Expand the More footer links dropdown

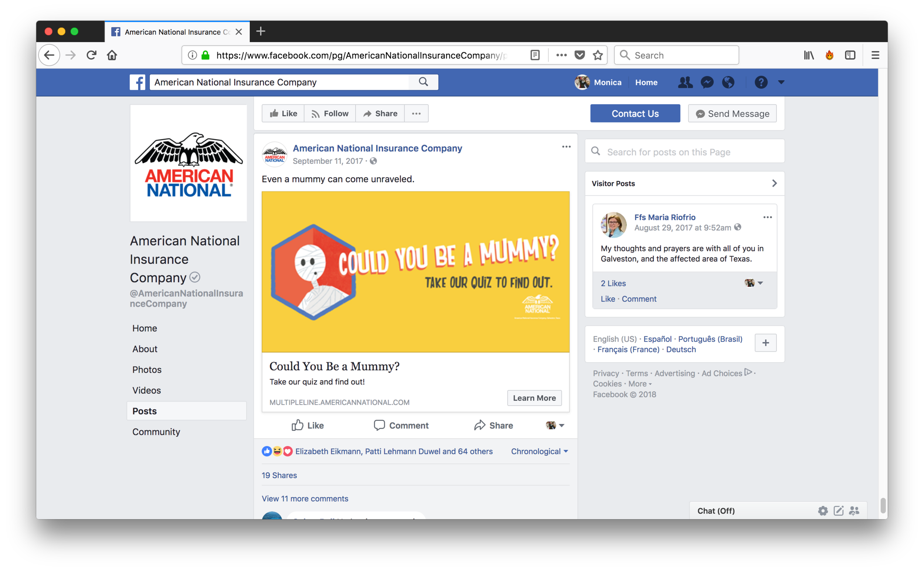[x=640, y=384]
